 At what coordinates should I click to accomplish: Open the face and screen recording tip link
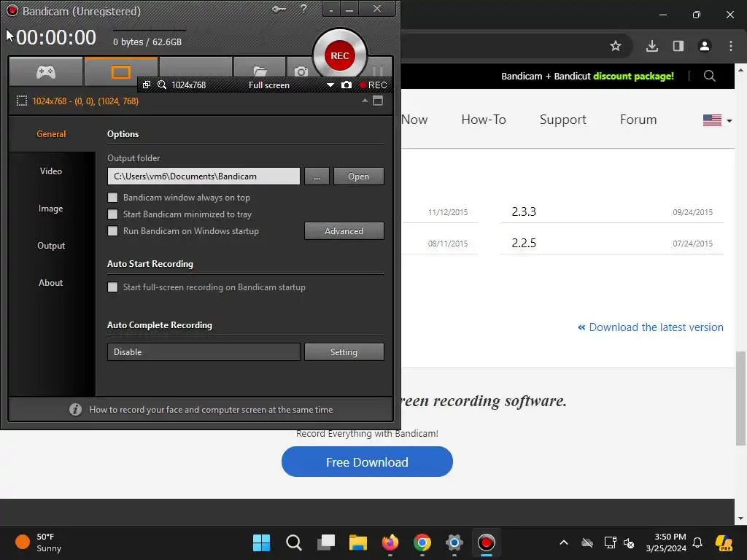point(211,410)
